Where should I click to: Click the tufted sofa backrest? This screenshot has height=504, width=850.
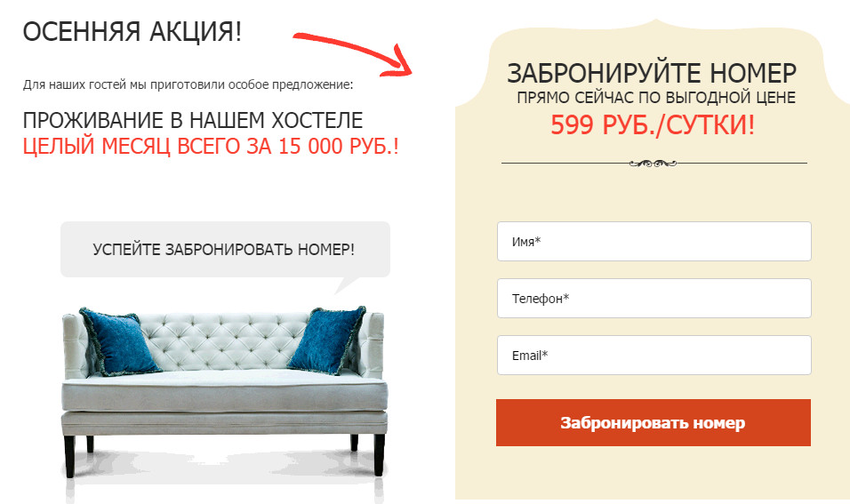click(x=223, y=341)
